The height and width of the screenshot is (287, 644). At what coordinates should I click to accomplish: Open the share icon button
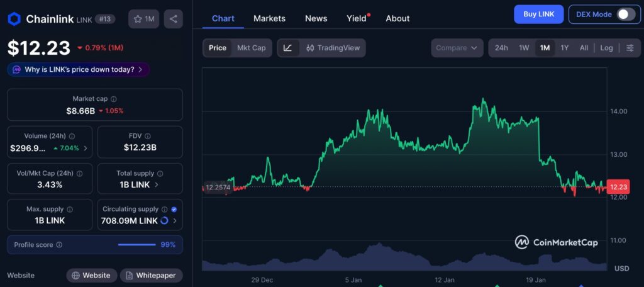[x=174, y=19]
